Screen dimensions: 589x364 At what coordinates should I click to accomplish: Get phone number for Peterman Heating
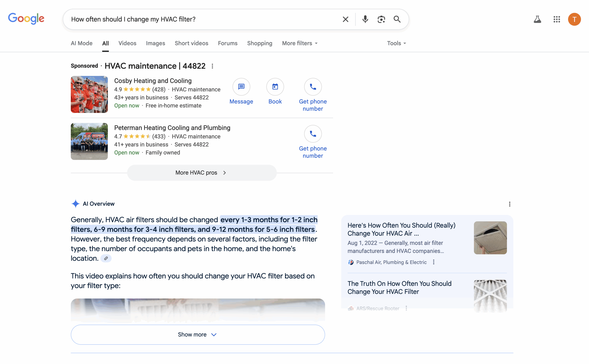tap(313, 142)
